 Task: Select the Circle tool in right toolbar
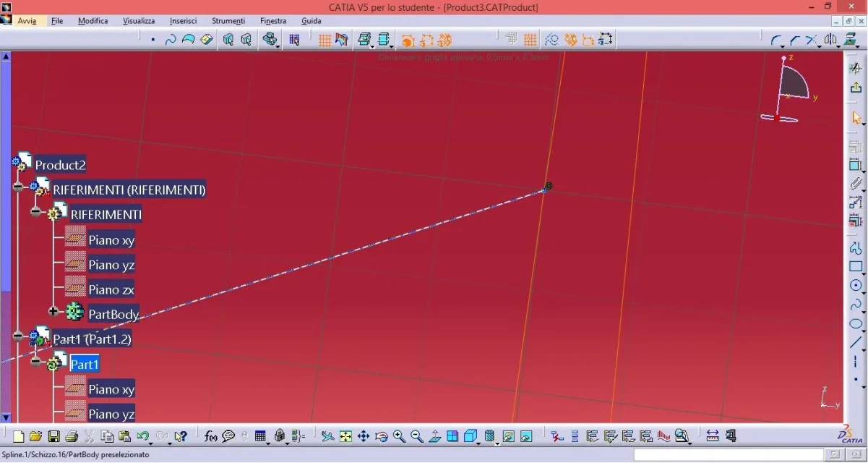point(856,286)
